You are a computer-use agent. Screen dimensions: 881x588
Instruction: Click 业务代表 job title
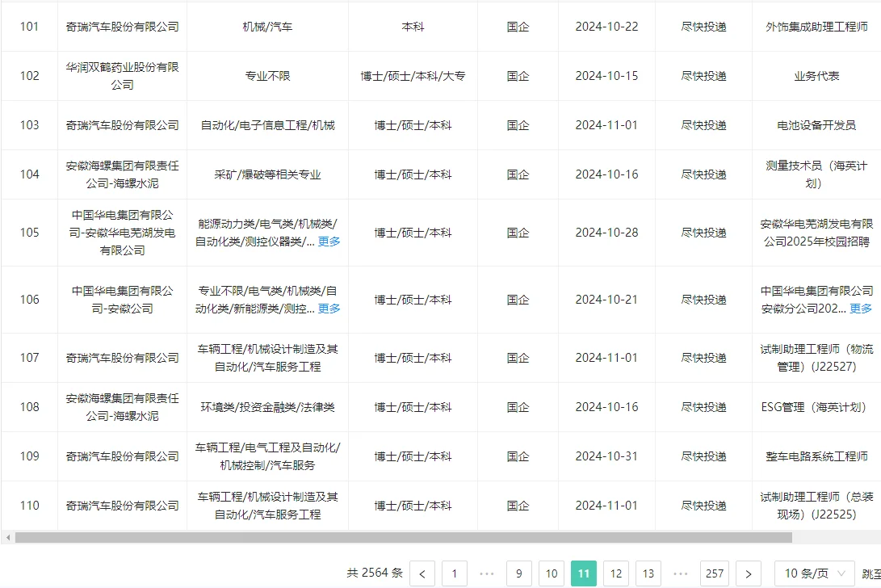pyautogui.click(x=816, y=76)
